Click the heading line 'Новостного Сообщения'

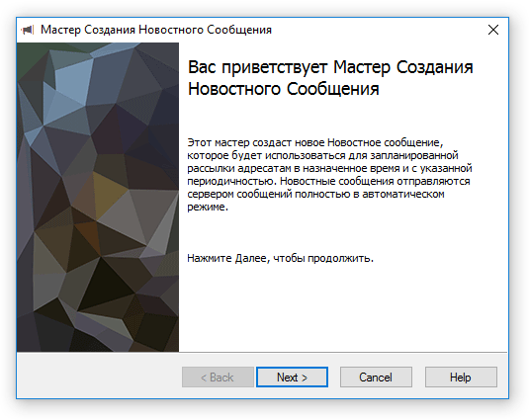pos(284,89)
